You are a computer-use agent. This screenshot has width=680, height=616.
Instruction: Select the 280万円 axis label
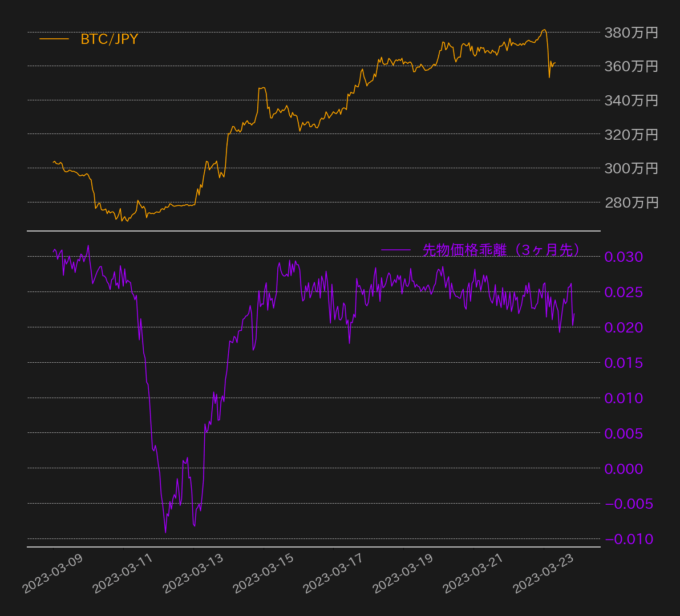[631, 202]
